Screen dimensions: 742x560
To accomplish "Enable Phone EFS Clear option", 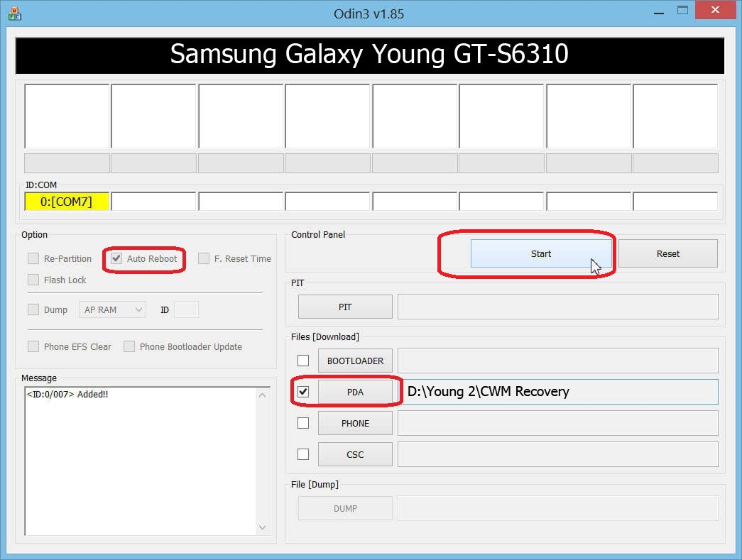I will [x=33, y=346].
